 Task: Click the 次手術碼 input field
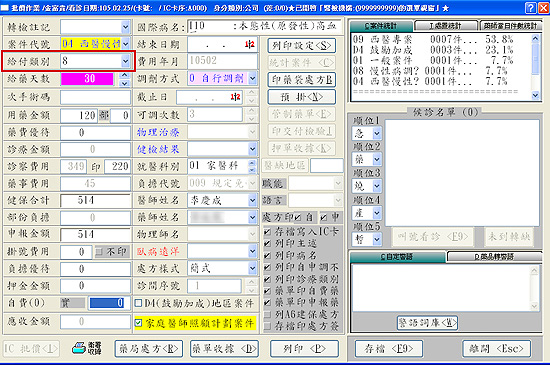coord(95,97)
